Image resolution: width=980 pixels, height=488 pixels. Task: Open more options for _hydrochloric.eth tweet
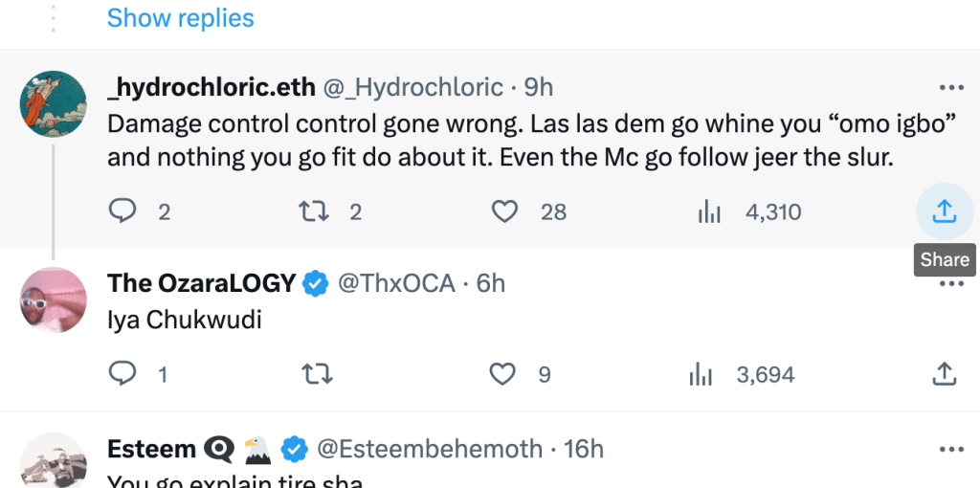pos(951,87)
